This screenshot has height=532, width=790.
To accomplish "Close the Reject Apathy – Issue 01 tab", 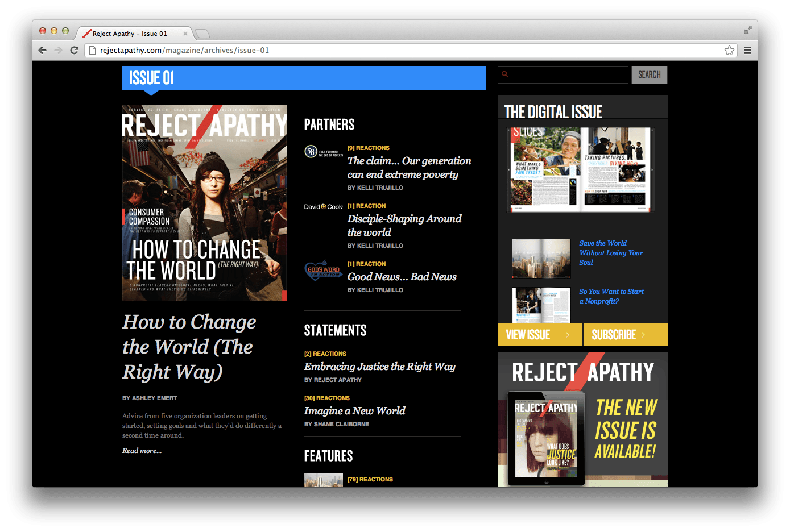I will (185, 34).
